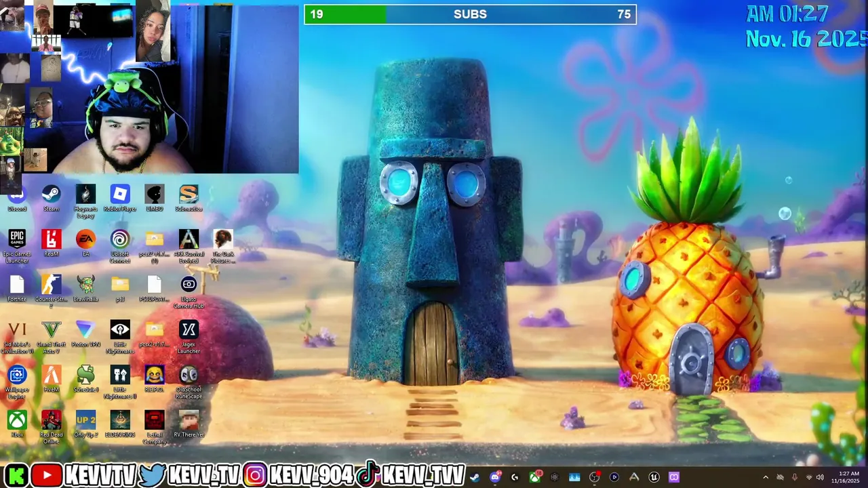Open the Lethal Company shortcut
Image resolution: width=868 pixels, height=488 pixels.
click(x=155, y=427)
